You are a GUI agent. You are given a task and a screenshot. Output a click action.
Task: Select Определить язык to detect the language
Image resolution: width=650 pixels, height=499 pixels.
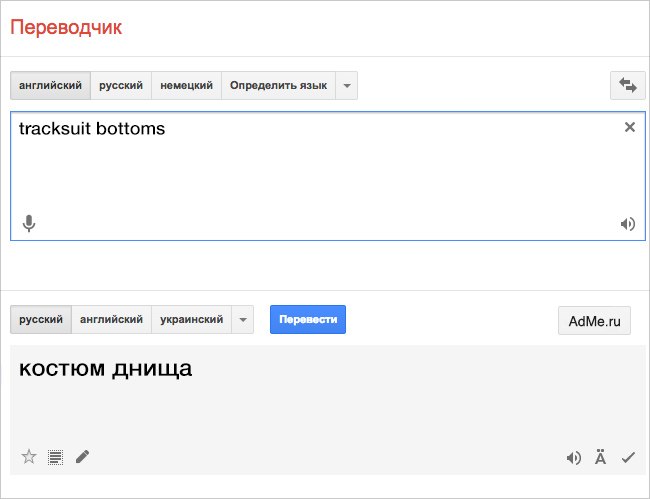pos(278,86)
